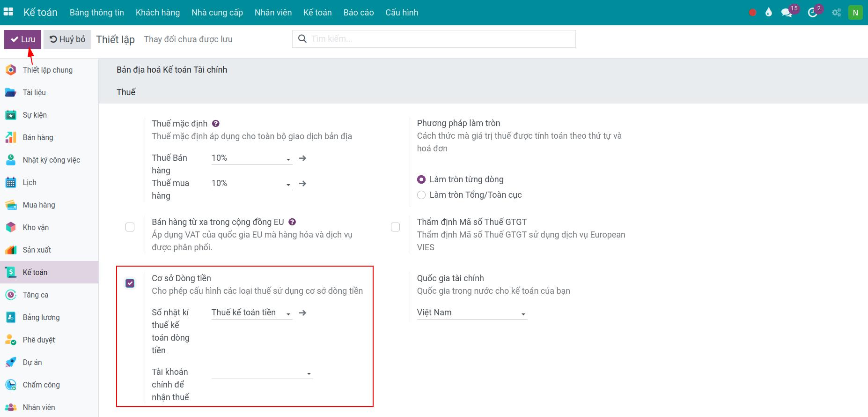Open the Sản xuất settings section
The width and height of the screenshot is (868, 417).
(37, 250)
